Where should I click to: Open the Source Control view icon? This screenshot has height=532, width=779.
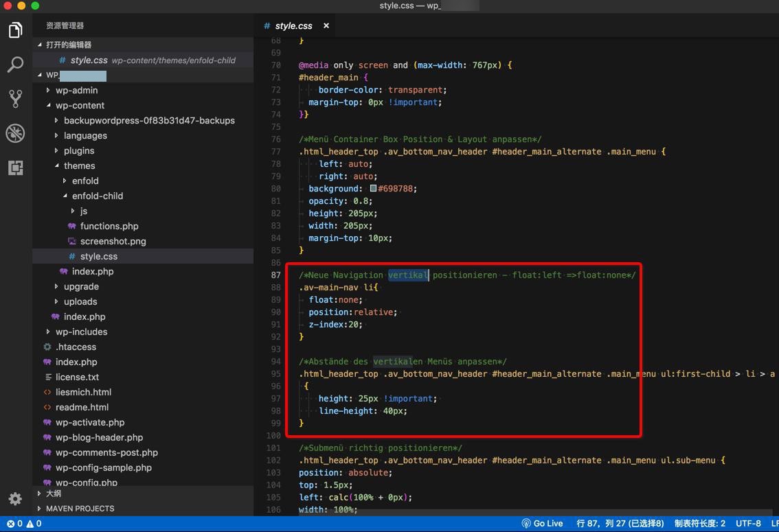[x=15, y=99]
